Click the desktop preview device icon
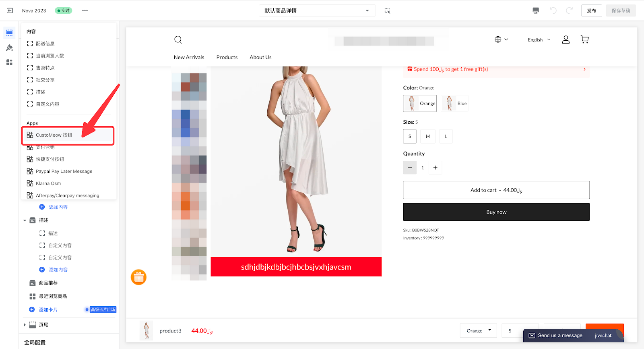Image resolution: width=644 pixels, height=349 pixels. coord(535,10)
